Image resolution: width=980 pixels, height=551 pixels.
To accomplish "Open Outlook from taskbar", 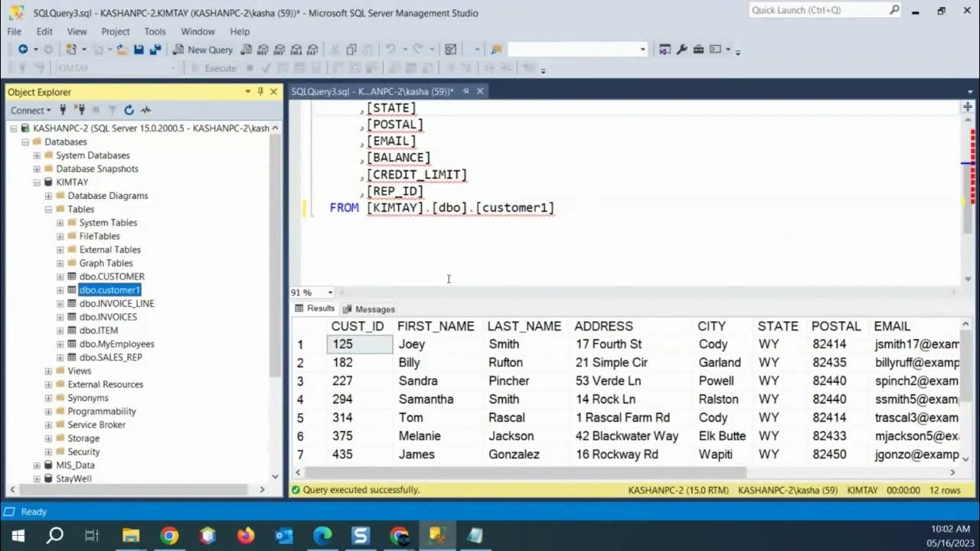I will (x=284, y=536).
